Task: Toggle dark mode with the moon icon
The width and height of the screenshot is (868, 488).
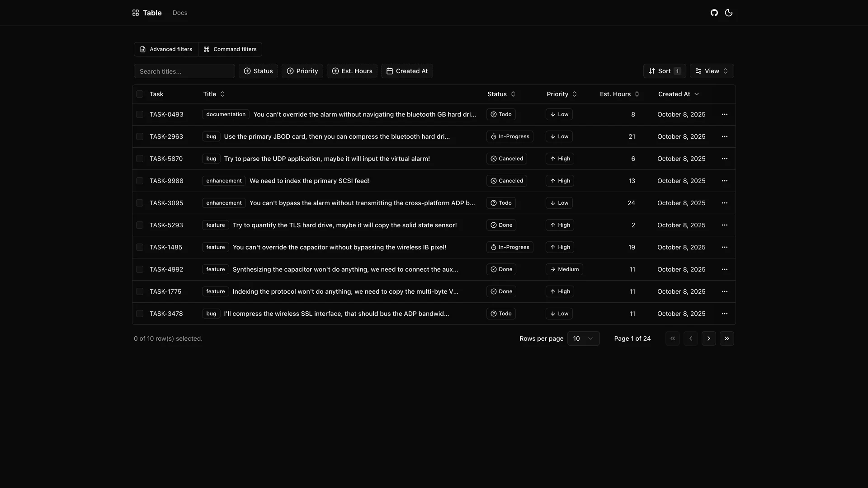Action: [728, 13]
